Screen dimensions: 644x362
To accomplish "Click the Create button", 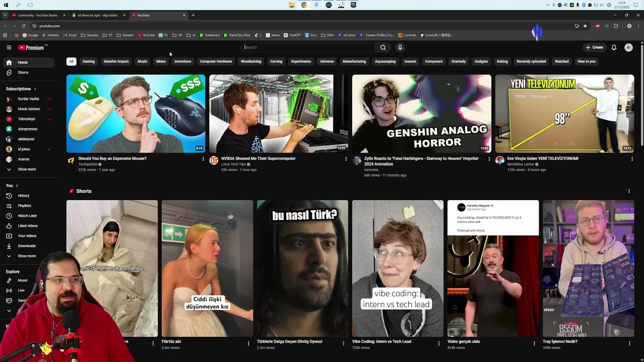I will [594, 47].
